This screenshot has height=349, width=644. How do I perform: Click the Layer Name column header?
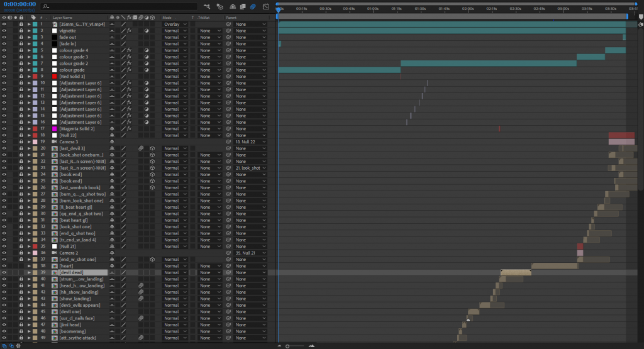[x=62, y=18]
